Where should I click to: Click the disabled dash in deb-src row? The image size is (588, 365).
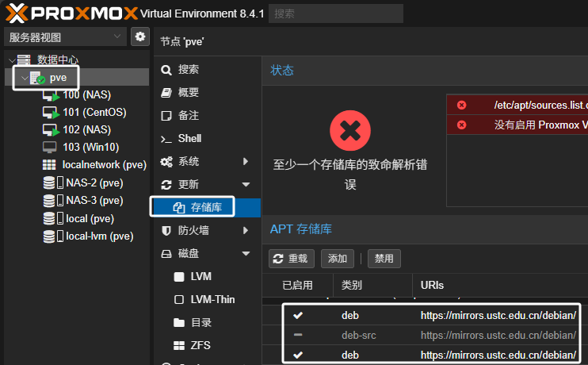pyautogui.click(x=298, y=335)
